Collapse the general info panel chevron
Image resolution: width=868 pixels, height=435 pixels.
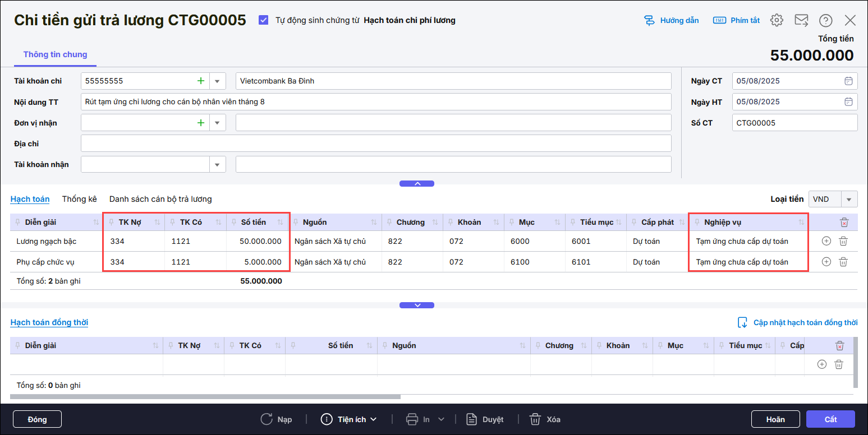416,183
